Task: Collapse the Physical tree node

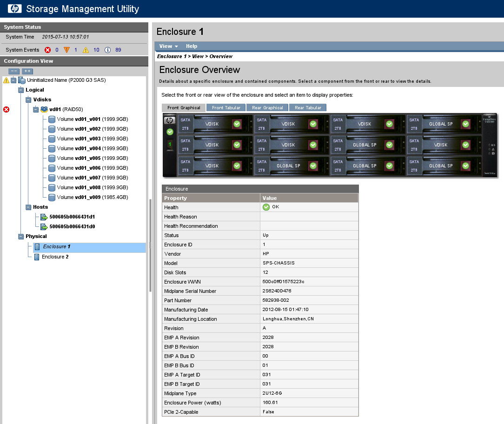Action: [x=21, y=237]
